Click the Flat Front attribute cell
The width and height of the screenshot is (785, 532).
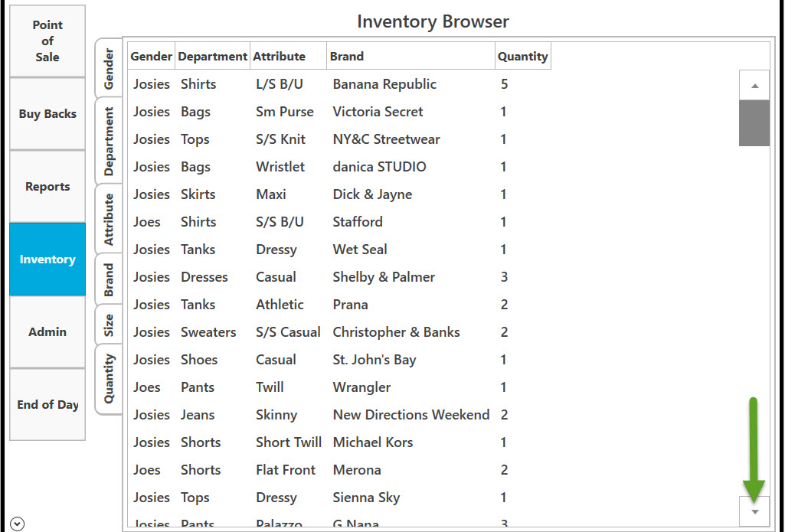(286, 469)
